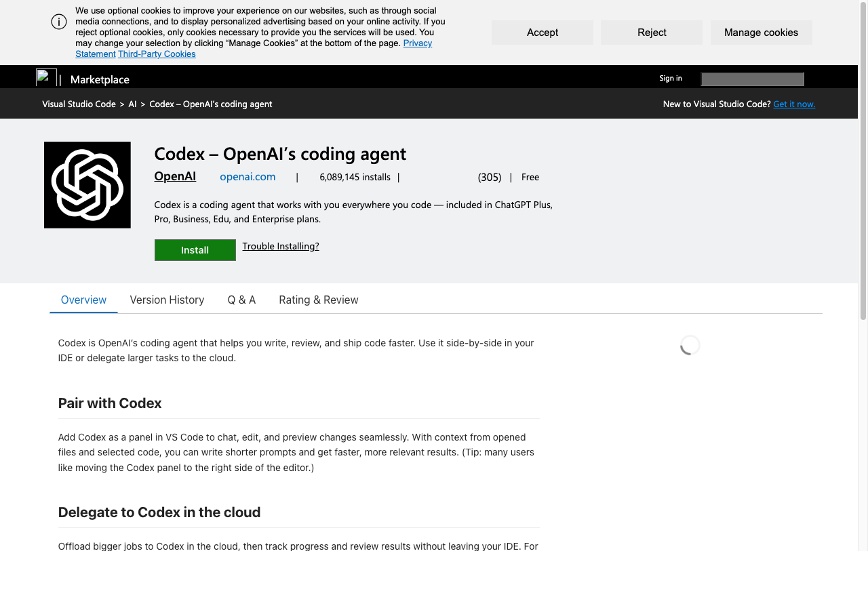
Task: Click the Codex breadcrumb item
Action: [211, 104]
